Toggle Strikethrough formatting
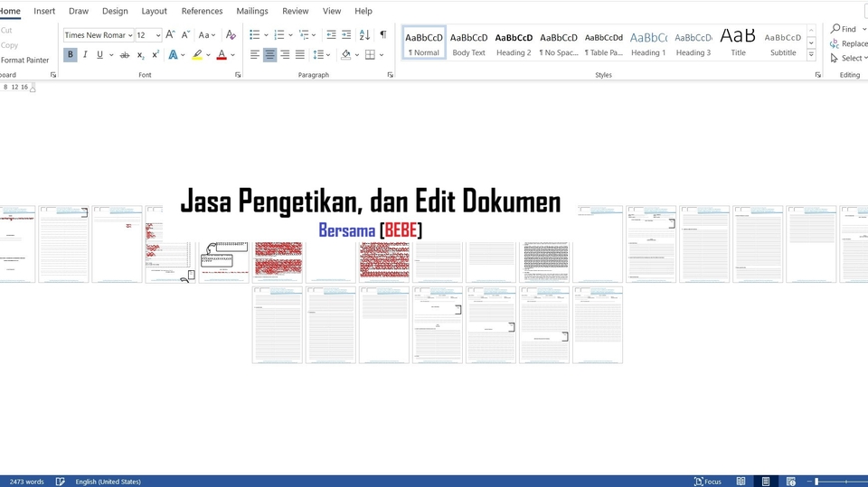Screen dimensions: 868x487 [125, 55]
